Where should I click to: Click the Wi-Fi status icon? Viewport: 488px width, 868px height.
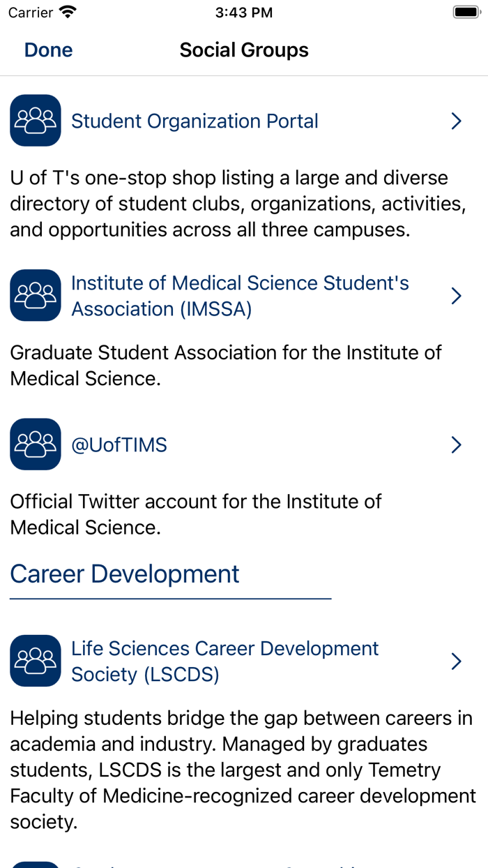68,12
